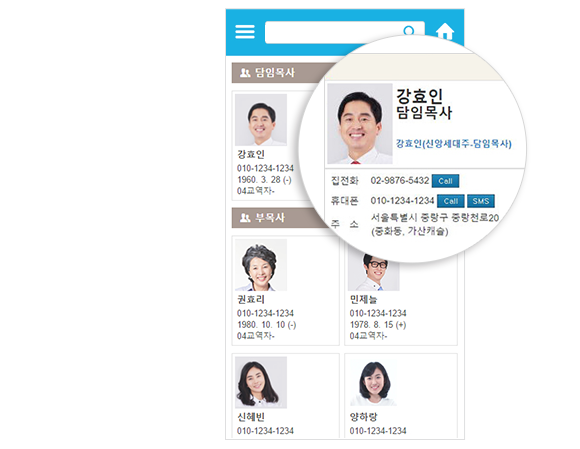Select the 담임목사 section people icon

pos(245,72)
